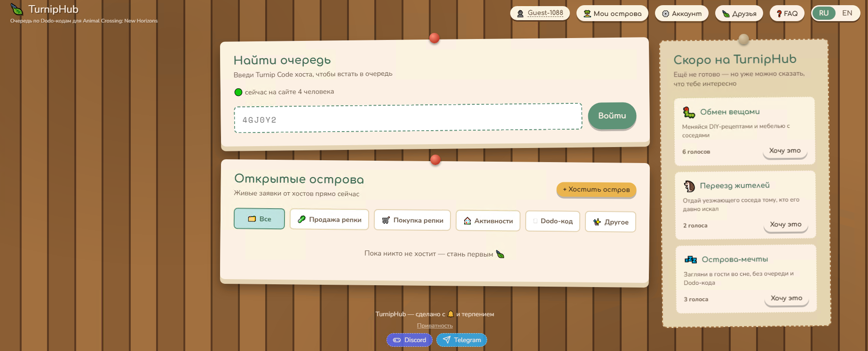Image resolution: width=868 pixels, height=351 pixels.
Task: Open the Приватность link in footer
Action: point(435,326)
